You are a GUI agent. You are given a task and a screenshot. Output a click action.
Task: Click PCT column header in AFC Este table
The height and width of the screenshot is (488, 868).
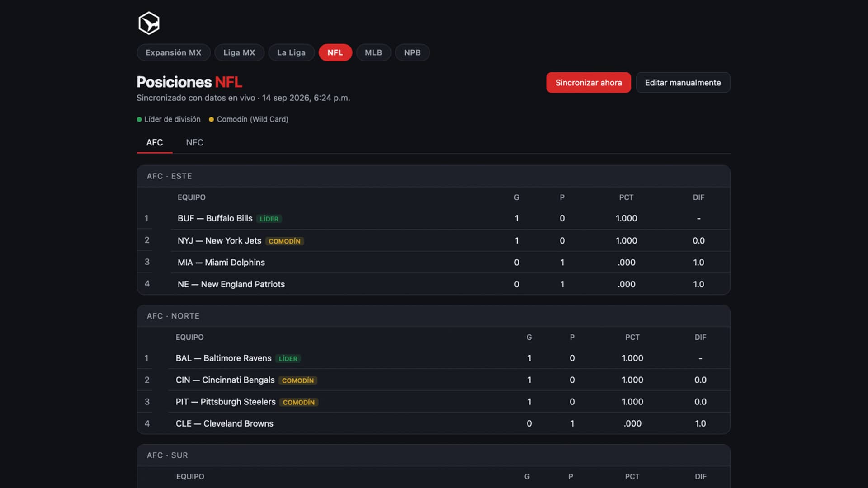tap(626, 197)
